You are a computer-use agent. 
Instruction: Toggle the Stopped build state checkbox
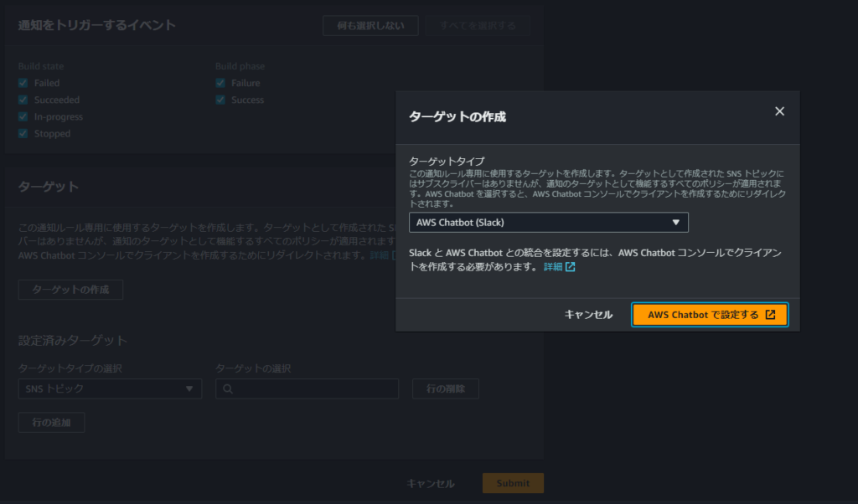coord(23,133)
